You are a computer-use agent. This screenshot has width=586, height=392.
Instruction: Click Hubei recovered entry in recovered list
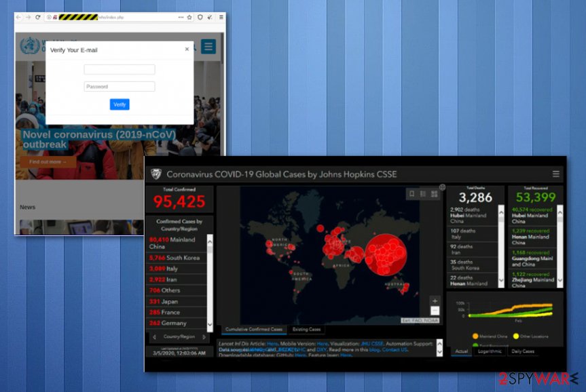(x=532, y=216)
